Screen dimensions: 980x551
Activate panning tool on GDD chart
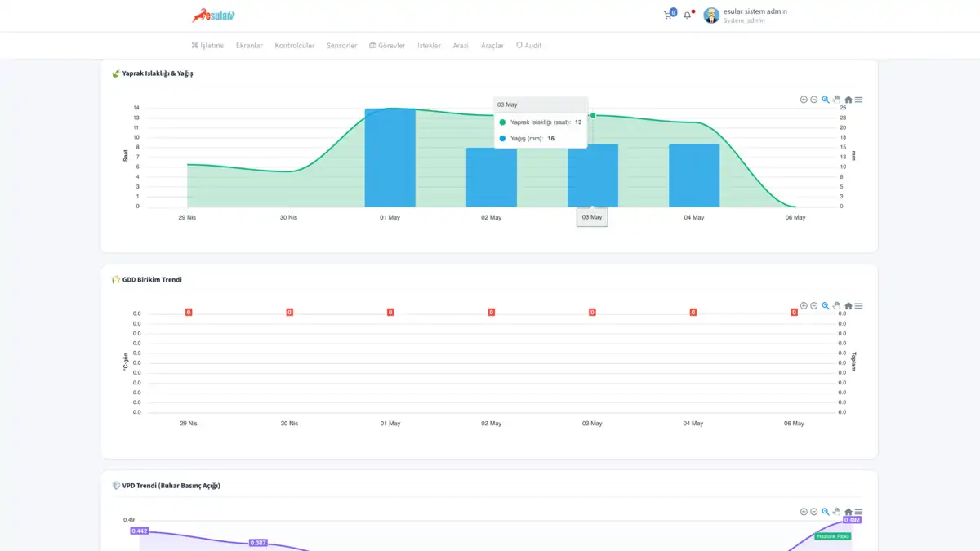point(837,306)
